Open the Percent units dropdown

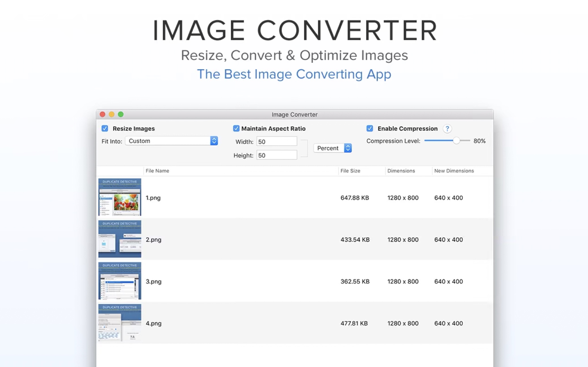coord(333,148)
